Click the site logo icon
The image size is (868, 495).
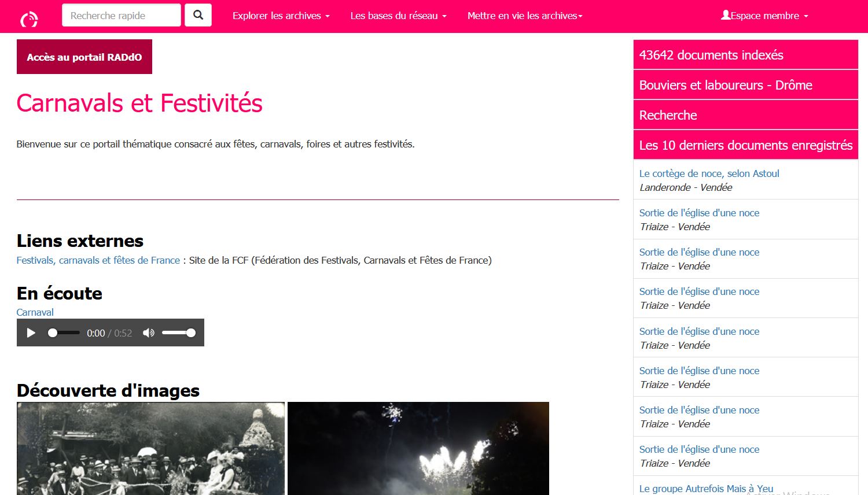[29, 19]
